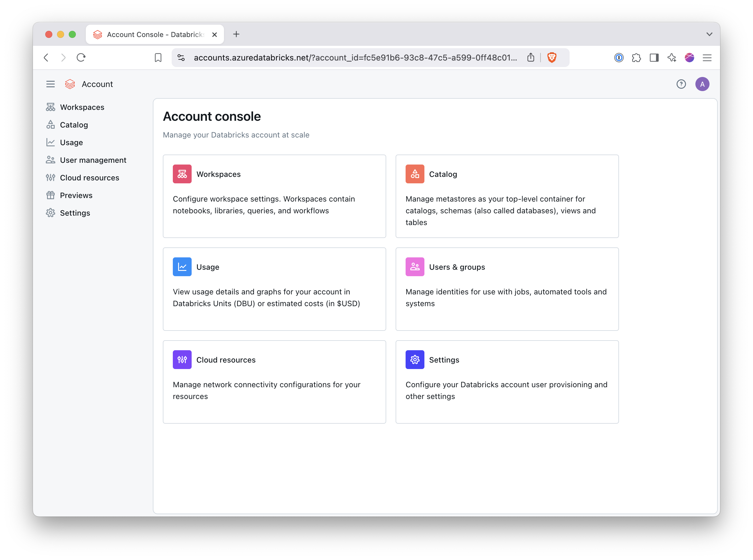The image size is (753, 560).
Task: Toggle the sidebar hamburger menu
Action: coord(51,84)
